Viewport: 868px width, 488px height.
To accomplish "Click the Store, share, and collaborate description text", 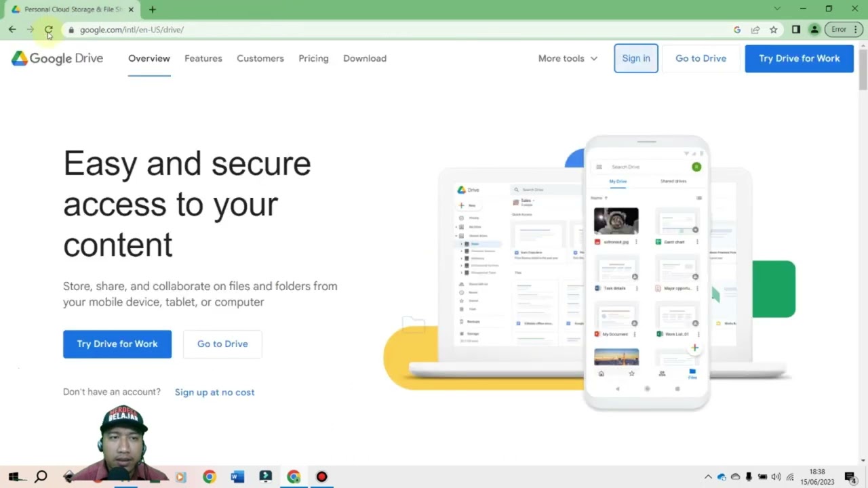I will pos(200,294).
